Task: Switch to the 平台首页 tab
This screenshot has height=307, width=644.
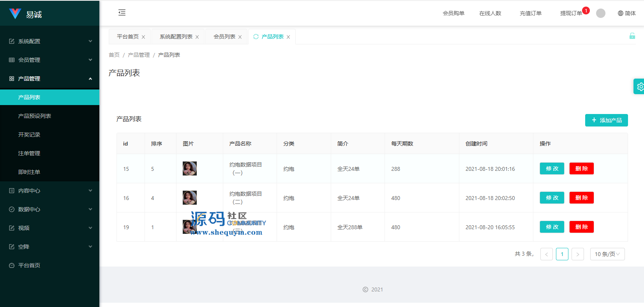Action: (x=128, y=37)
